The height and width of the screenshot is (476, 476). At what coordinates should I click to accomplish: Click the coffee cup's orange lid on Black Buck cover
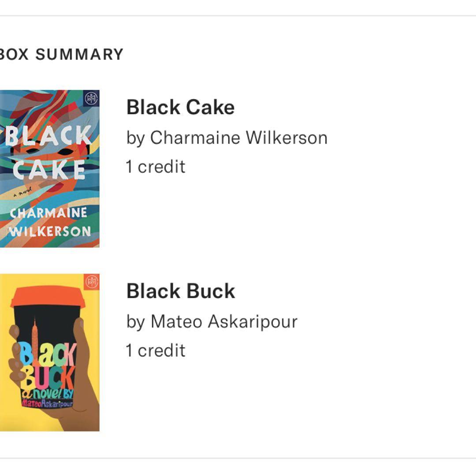[46, 298]
